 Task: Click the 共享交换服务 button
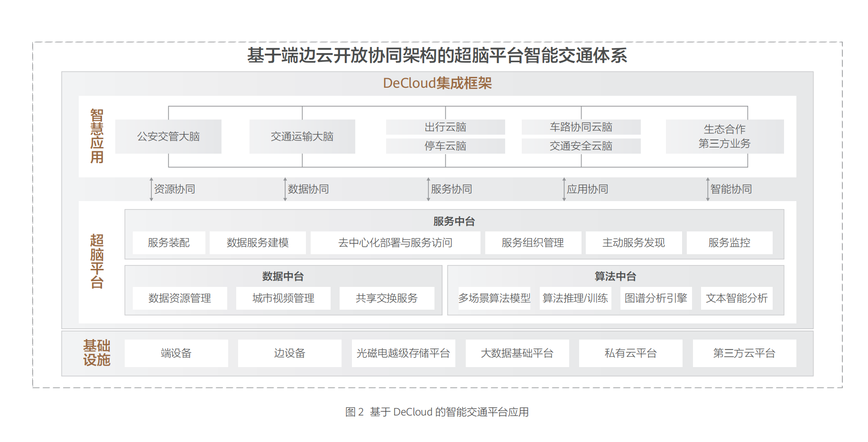click(387, 298)
